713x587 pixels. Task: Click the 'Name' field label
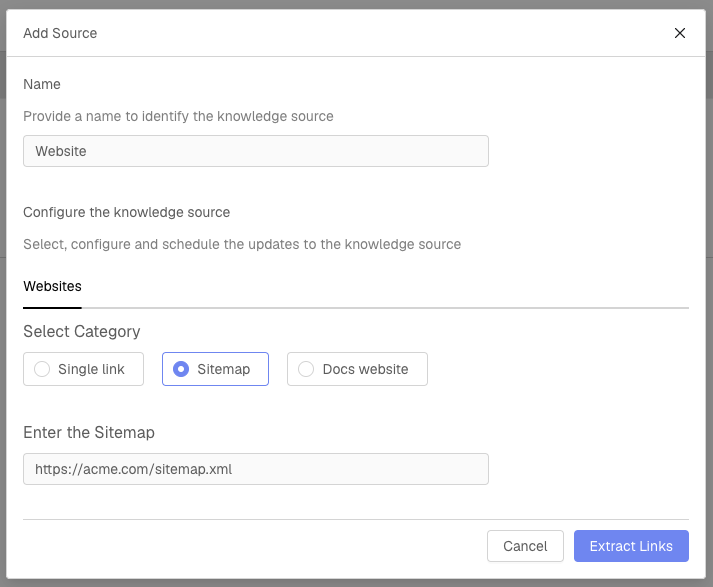42,84
